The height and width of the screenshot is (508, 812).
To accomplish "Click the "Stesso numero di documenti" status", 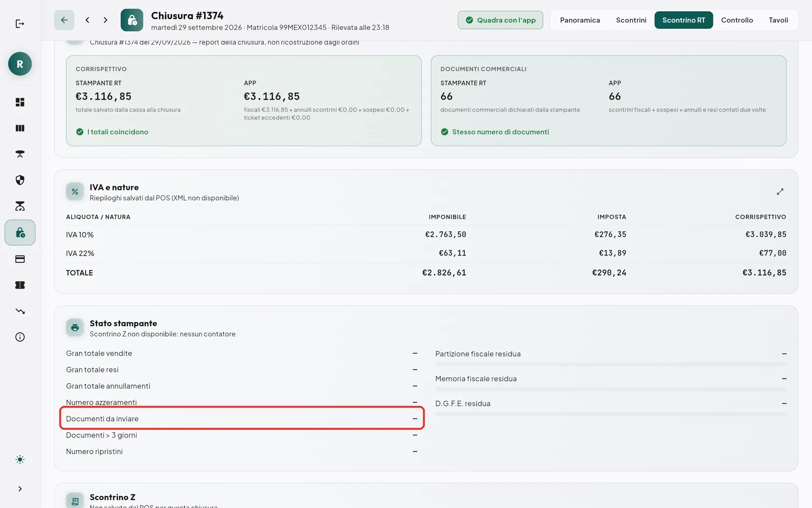I will (495, 132).
